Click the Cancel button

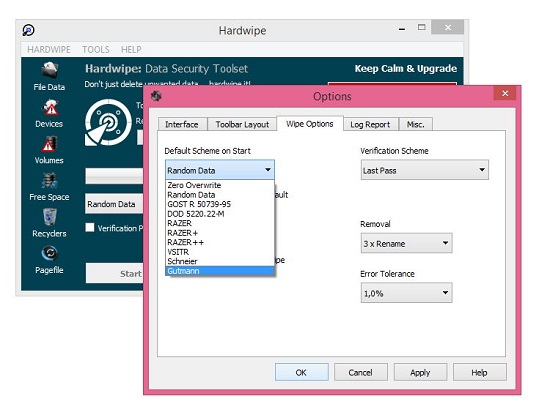361,372
